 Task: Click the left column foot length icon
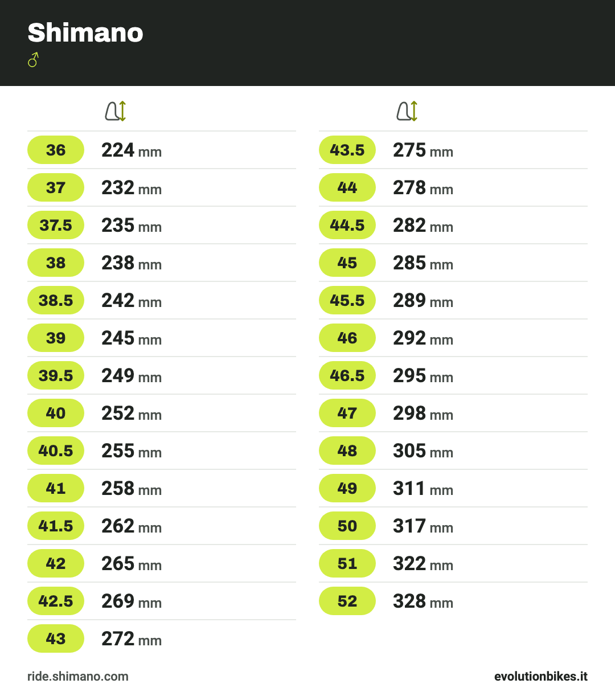(116, 111)
